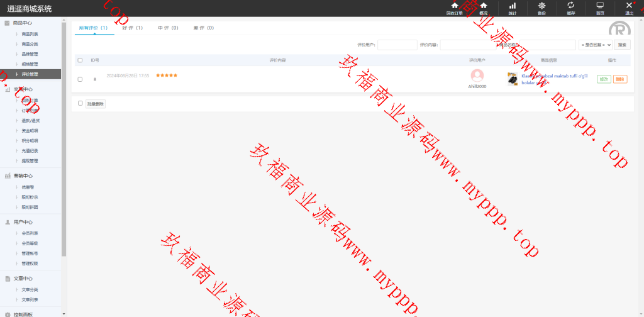Click the 评价用户 input field
644x317 pixels.
point(397,45)
